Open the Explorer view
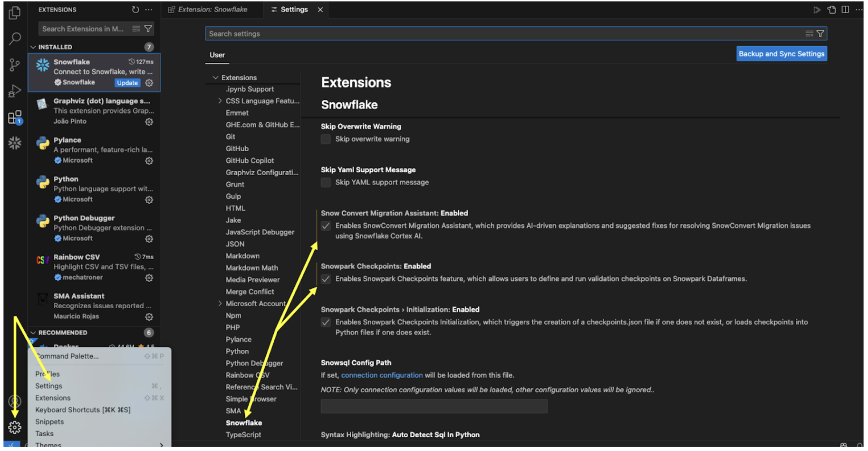Image resolution: width=868 pixels, height=451 pixels. click(x=14, y=14)
